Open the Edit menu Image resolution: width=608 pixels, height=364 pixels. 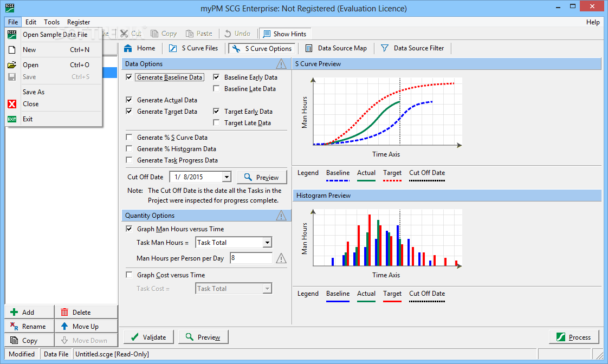tap(31, 22)
